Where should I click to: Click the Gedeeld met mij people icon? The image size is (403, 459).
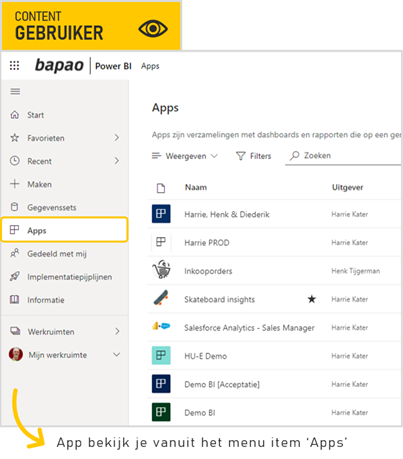tap(15, 253)
